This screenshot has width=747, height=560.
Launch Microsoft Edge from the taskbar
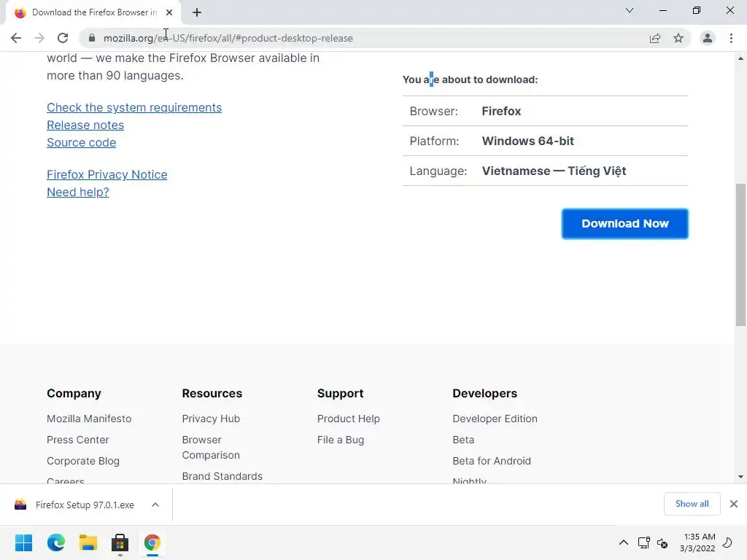[x=56, y=542]
